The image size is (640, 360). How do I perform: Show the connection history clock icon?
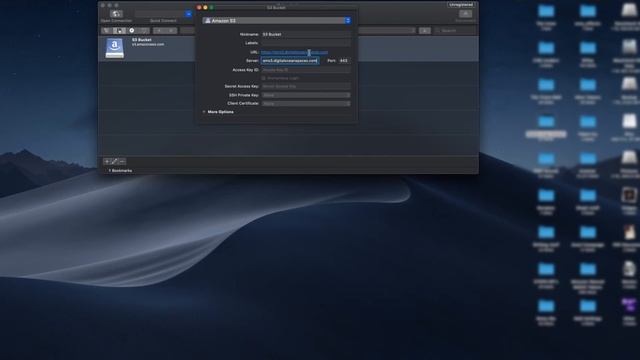(131, 31)
